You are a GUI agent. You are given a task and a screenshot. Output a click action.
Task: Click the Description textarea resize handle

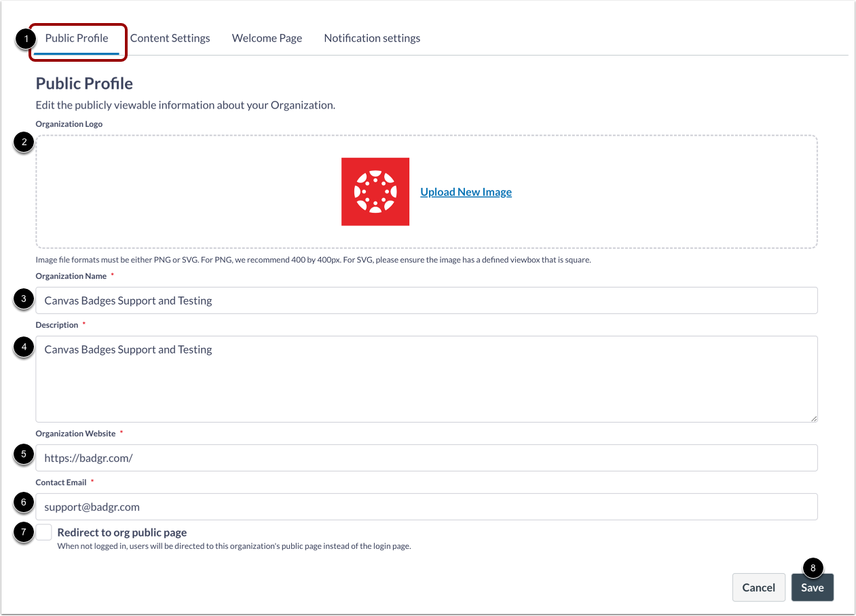[815, 419]
